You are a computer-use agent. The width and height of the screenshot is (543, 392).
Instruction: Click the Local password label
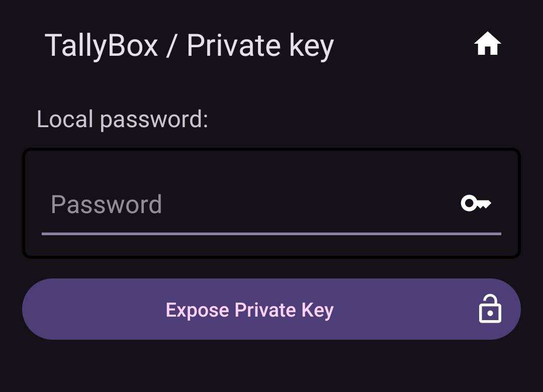pos(123,120)
